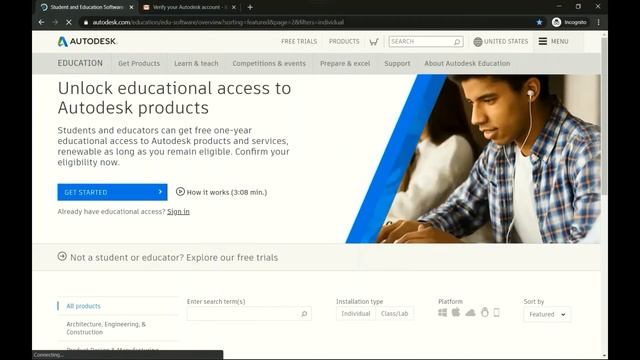Click FREE TRIALS in header

[x=299, y=42]
